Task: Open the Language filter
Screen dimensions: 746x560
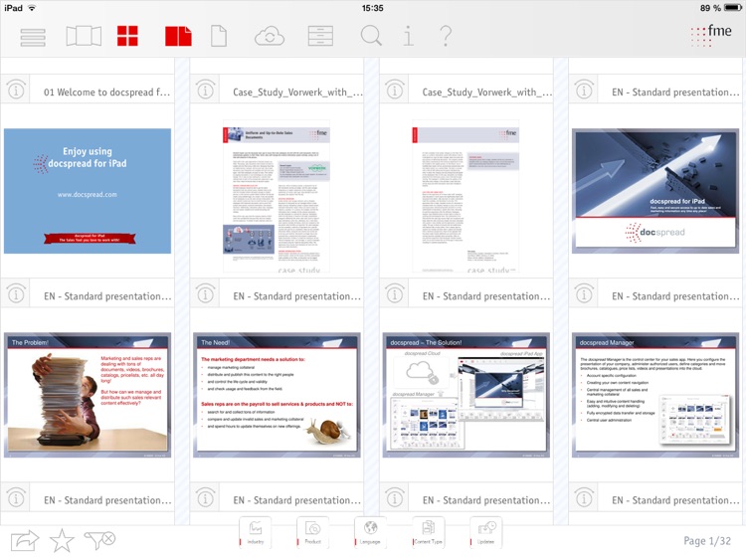Action: [370, 532]
